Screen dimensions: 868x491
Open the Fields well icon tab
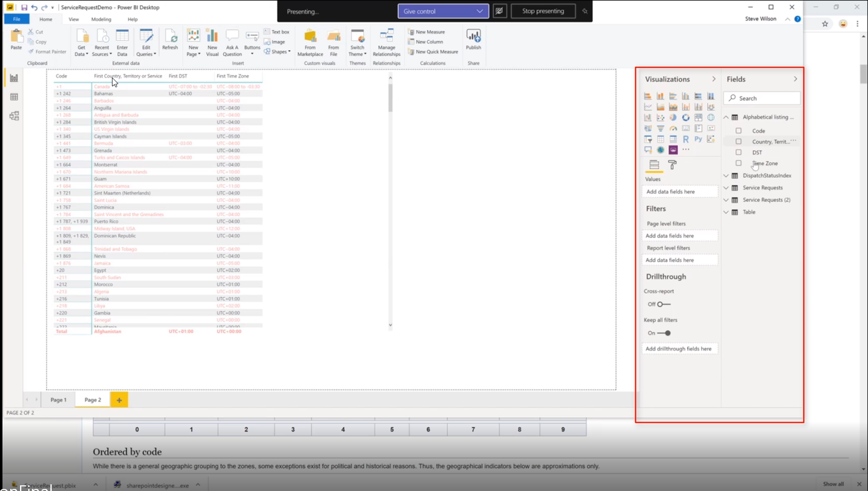pyautogui.click(x=654, y=165)
